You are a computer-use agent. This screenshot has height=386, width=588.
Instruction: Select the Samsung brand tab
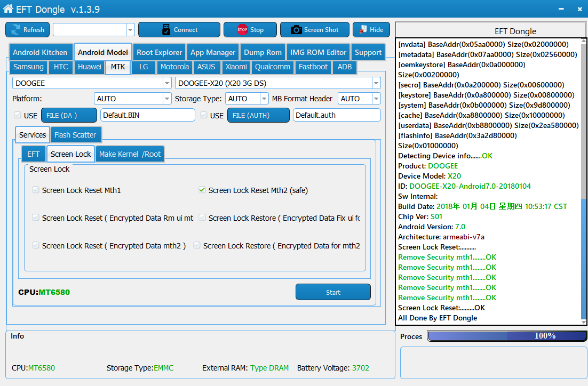click(x=28, y=67)
